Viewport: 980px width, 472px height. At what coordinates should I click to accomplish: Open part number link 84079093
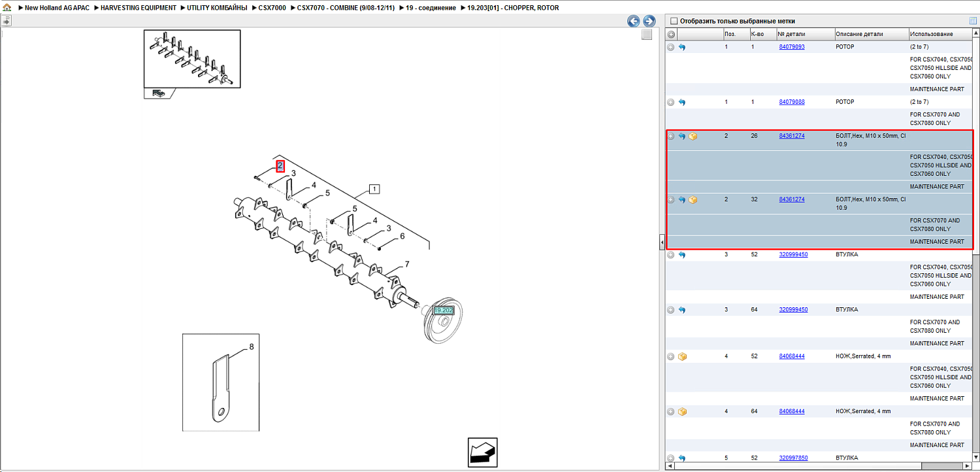tap(792, 47)
